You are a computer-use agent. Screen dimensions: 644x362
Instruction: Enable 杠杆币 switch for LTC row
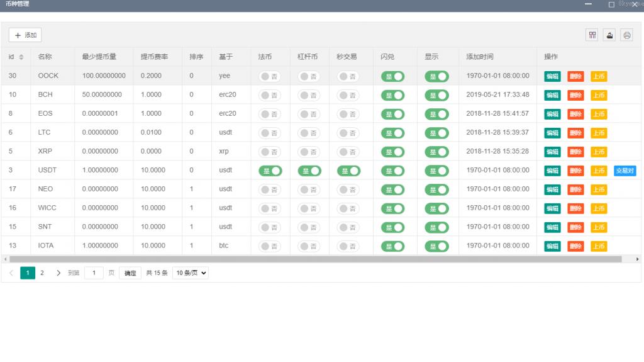pos(309,133)
